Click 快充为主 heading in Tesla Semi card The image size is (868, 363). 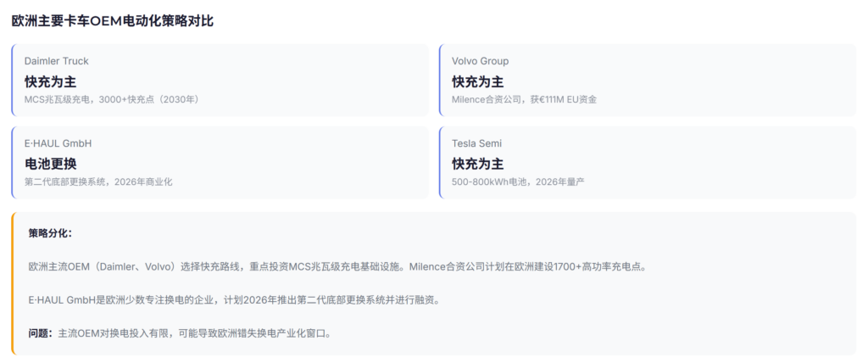(477, 164)
